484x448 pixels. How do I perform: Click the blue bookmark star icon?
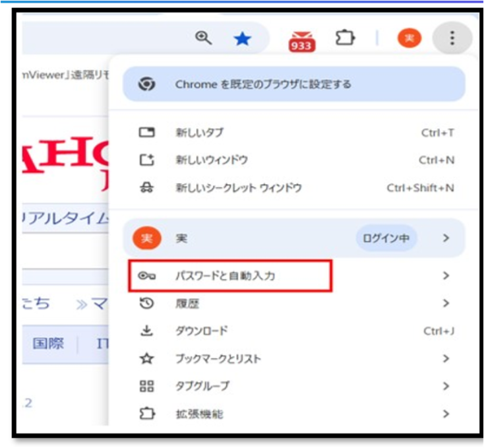(x=242, y=39)
